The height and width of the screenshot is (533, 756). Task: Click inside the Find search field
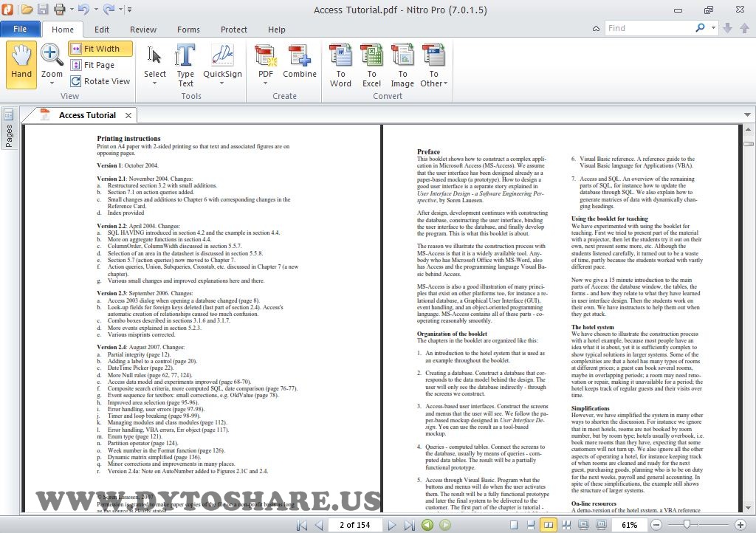pos(648,29)
